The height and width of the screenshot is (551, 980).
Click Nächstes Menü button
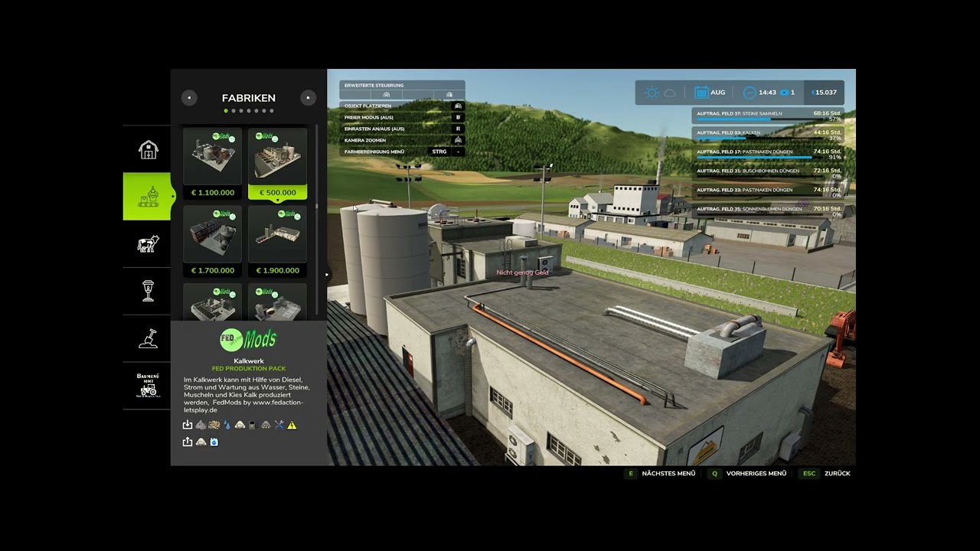661,474
